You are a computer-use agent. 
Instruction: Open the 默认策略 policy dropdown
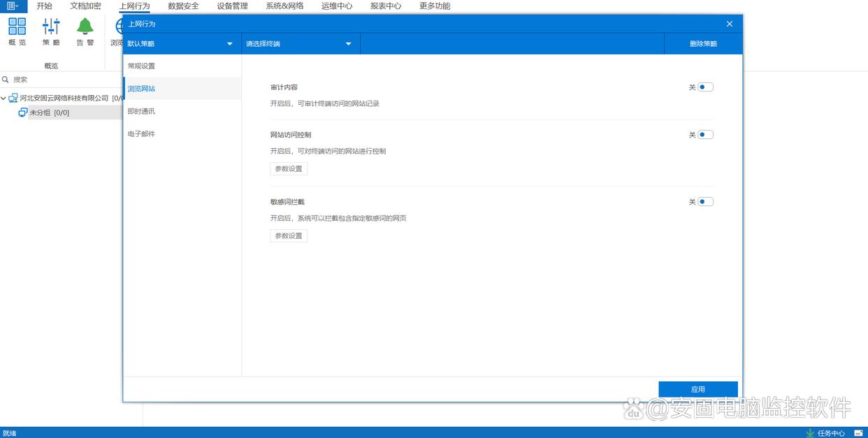click(181, 44)
